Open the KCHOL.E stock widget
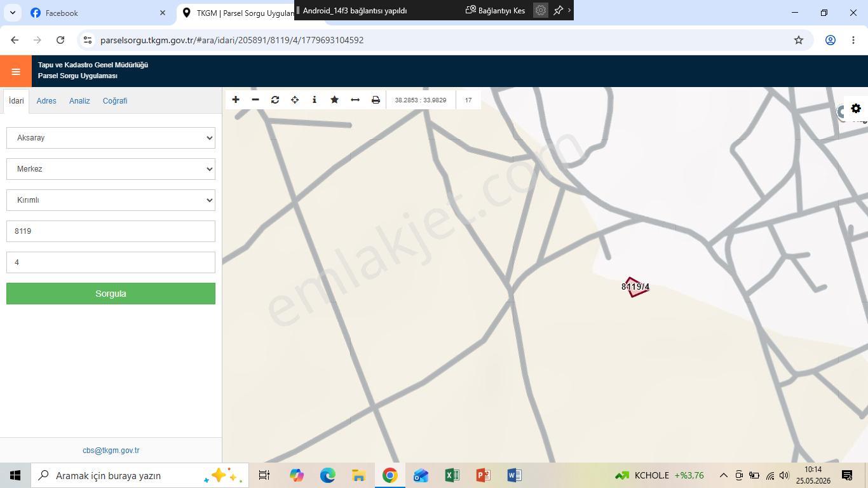Image resolution: width=868 pixels, height=488 pixels. pos(660,475)
